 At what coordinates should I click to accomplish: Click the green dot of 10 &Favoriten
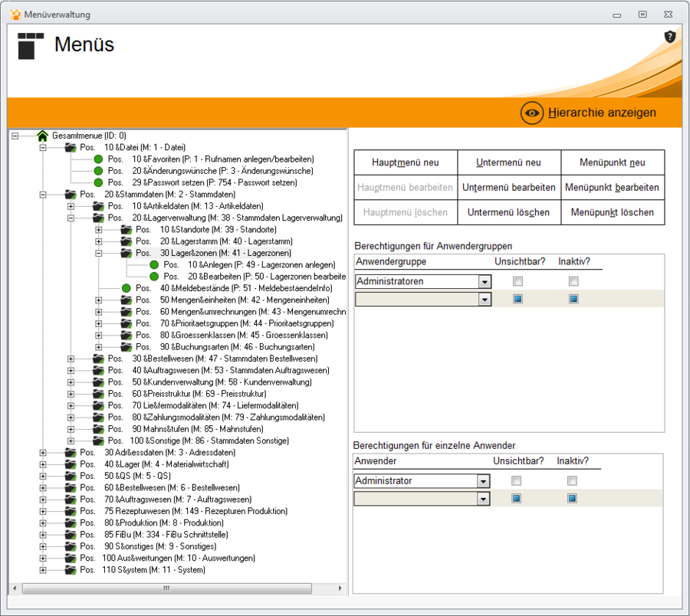pos(99,159)
